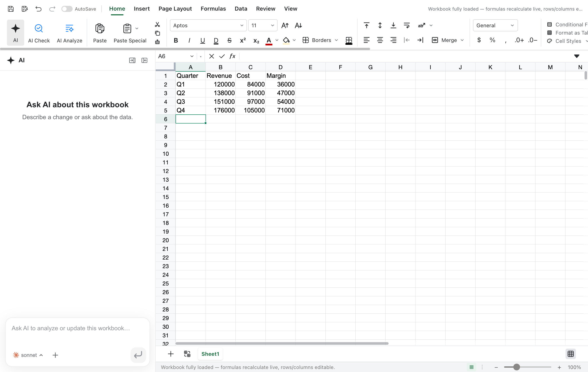Click the Undo arrow icon
This screenshot has height=372, width=588.
[x=38, y=9]
